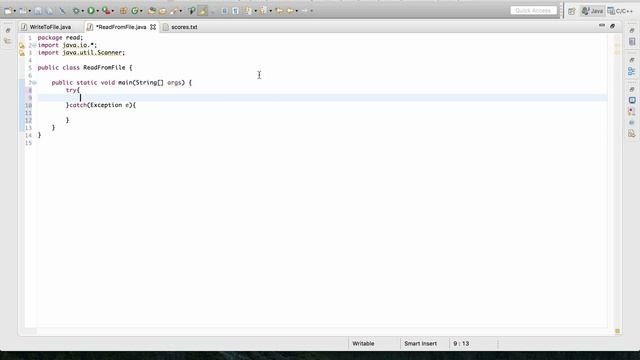Switch to the Java perspective
The height and width of the screenshot is (360, 640).
pyautogui.click(x=592, y=11)
